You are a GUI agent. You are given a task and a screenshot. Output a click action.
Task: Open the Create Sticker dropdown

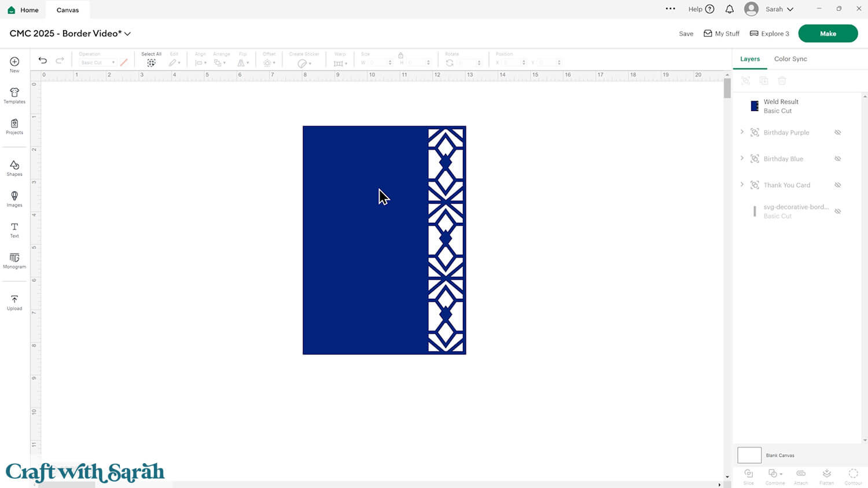304,63
